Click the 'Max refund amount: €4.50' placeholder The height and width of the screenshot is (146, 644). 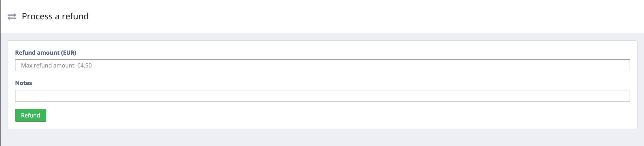56,65
